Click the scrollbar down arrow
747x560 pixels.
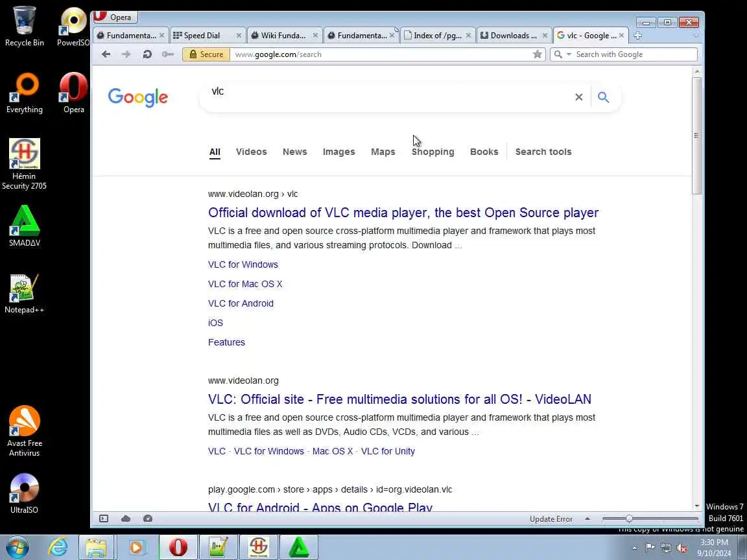point(697,506)
